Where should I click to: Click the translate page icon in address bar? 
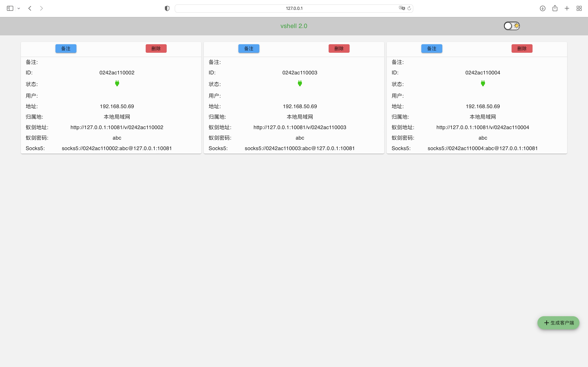click(x=402, y=8)
